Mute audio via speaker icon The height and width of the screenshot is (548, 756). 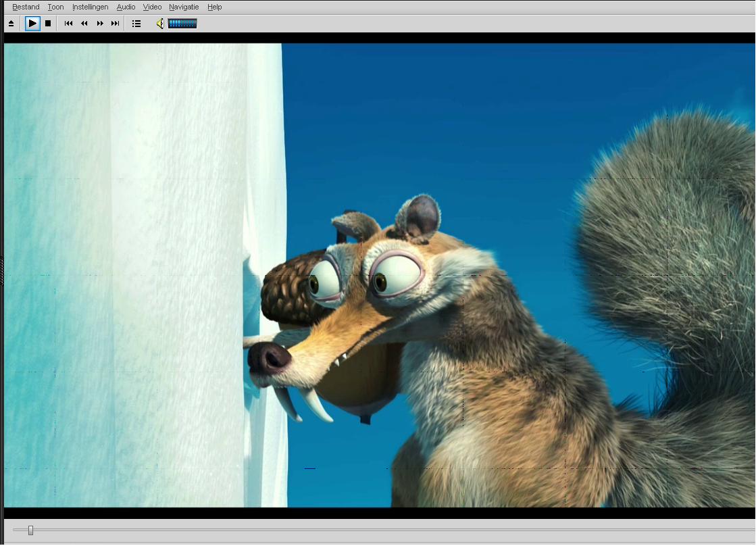(x=160, y=24)
